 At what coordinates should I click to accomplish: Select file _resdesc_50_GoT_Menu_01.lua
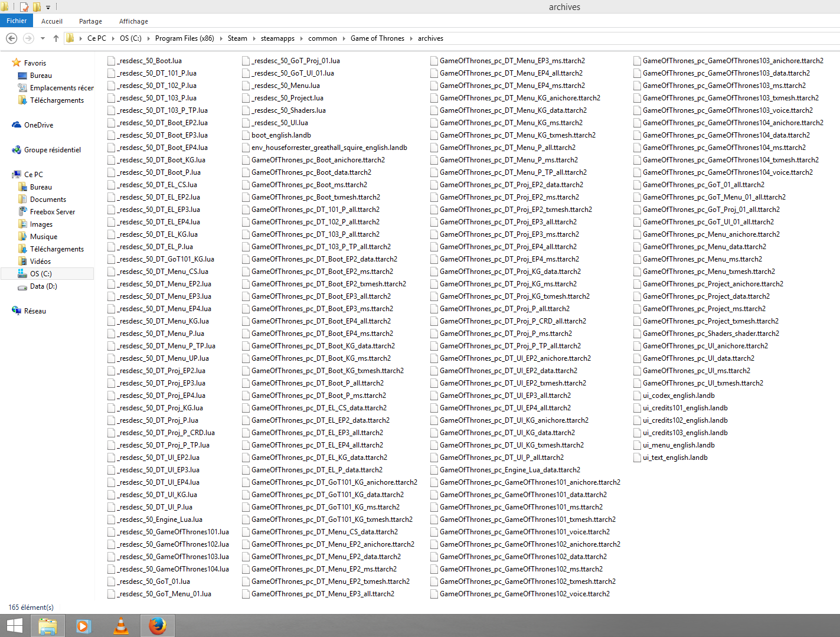[159, 594]
